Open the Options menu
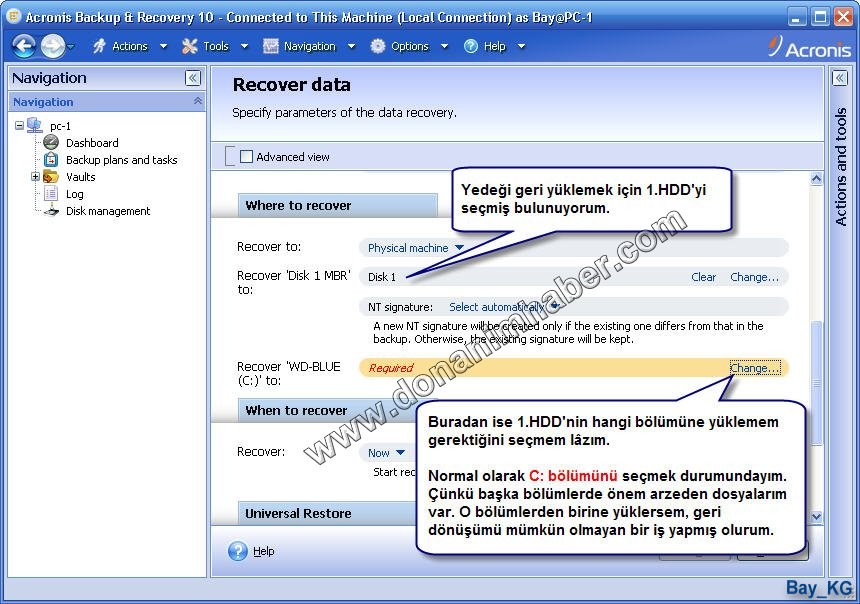The width and height of the screenshot is (860, 604). (x=410, y=46)
